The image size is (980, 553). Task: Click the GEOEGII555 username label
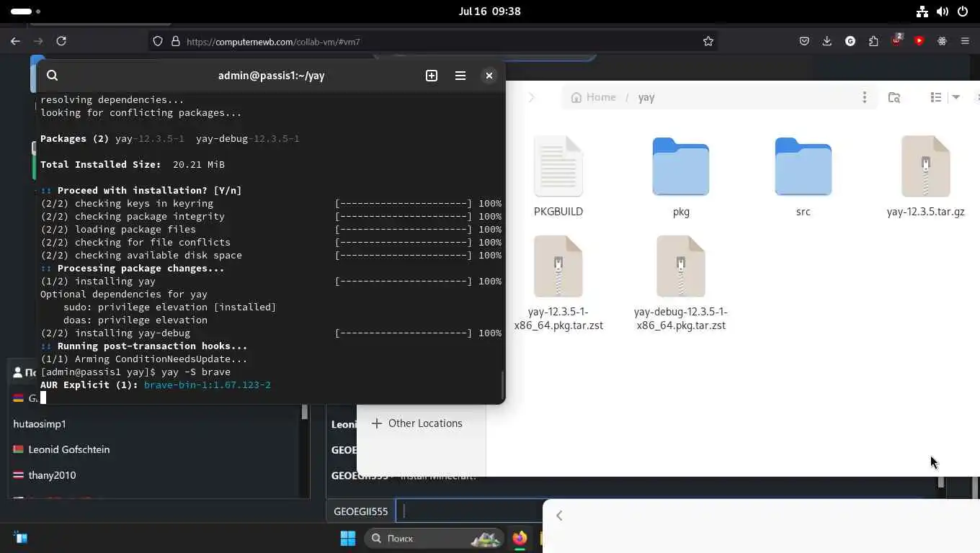click(x=361, y=511)
